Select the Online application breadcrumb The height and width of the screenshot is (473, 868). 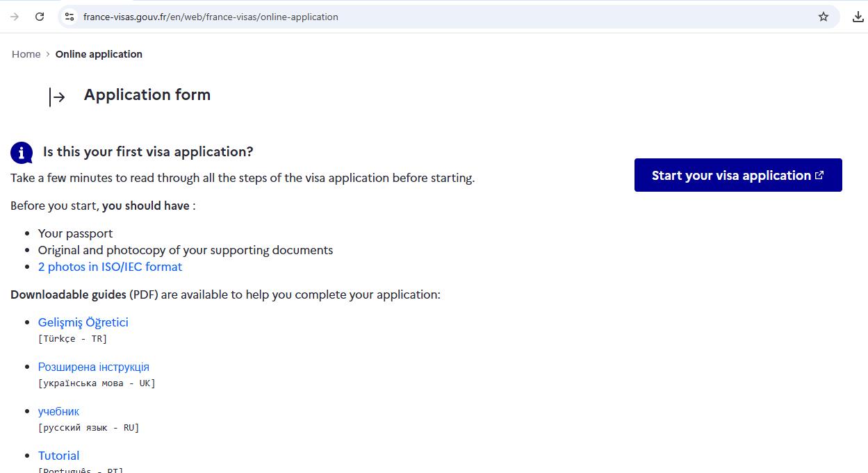point(99,53)
